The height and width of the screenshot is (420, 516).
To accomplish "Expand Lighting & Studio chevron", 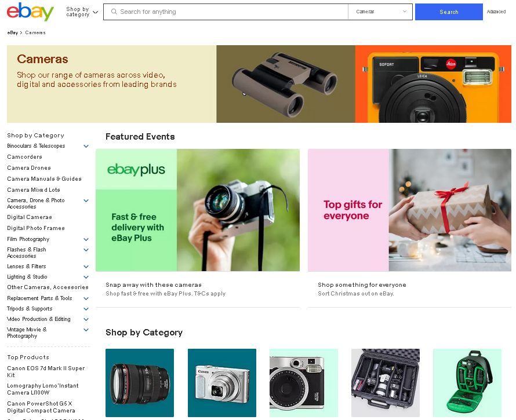I will [86, 277].
